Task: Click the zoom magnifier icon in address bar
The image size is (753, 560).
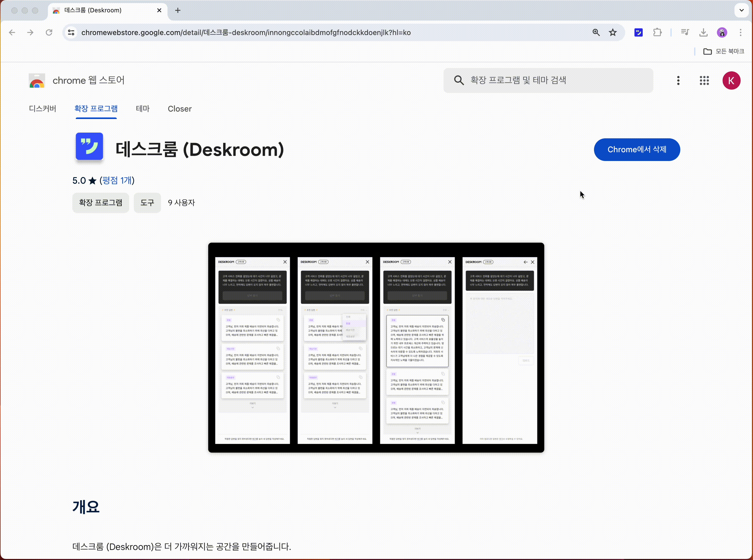Action: pyautogui.click(x=596, y=32)
